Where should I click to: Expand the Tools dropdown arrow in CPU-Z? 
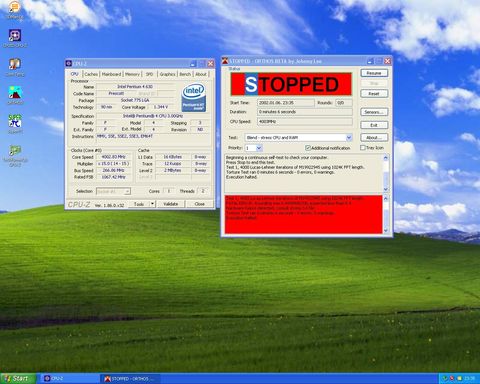152,204
